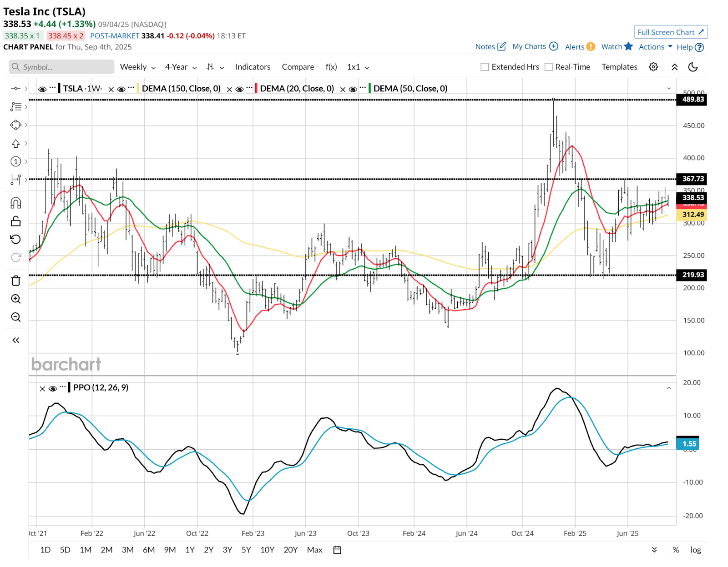This screenshot has height=567, width=728.
Task: Collapse the toolbar with double up arrows
Action: [x=675, y=67]
